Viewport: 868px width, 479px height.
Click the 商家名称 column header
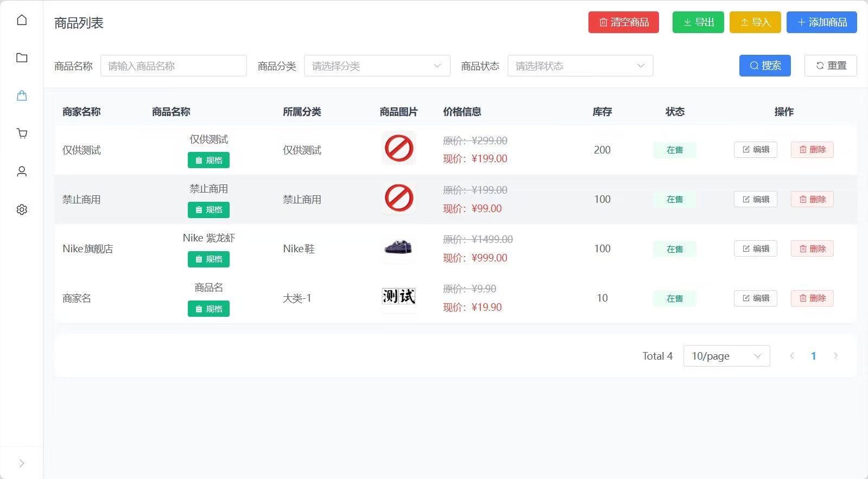pos(81,112)
